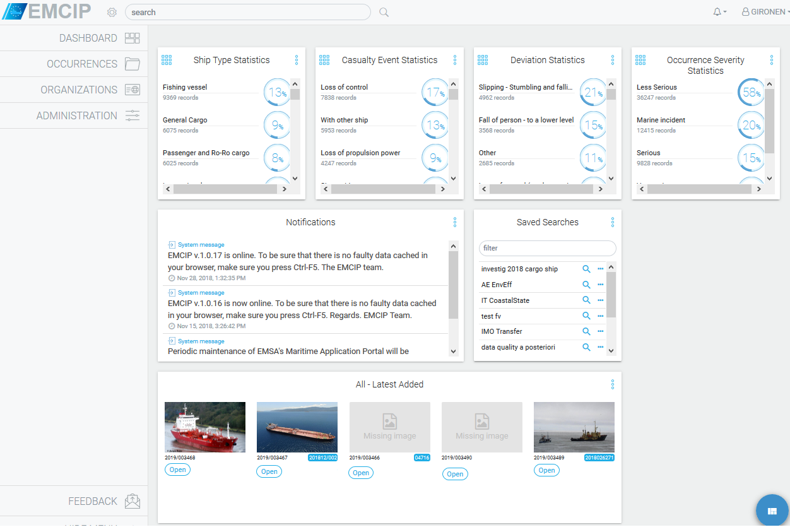Open occurrence 2019/003490
Image resolution: width=790 pixels, height=532 pixels.
[x=455, y=474]
